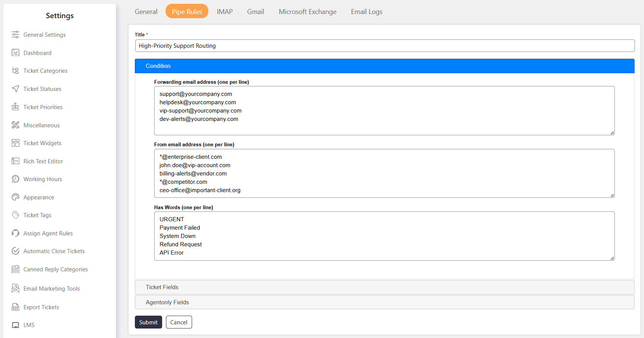Open Working Hours settings
Image resolution: width=644 pixels, height=338 pixels.
coord(42,179)
